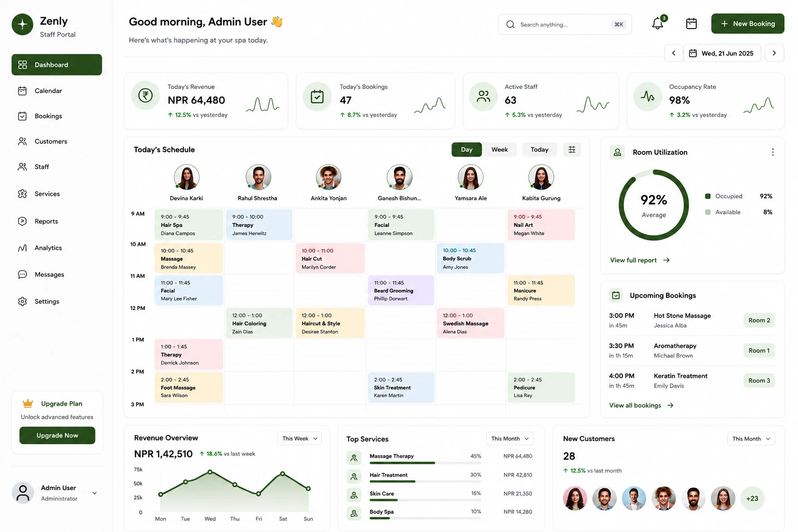Click the Search anything field
The height and width of the screenshot is (532, 798).
[565, 24]
